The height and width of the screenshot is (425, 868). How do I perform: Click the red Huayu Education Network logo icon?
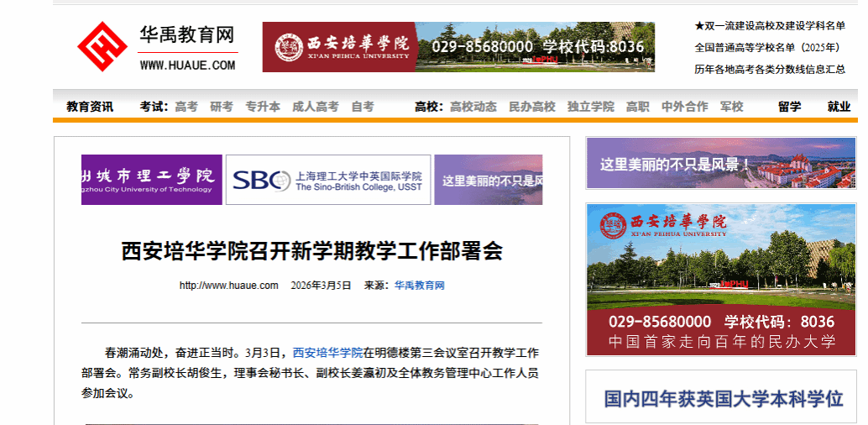102,47
